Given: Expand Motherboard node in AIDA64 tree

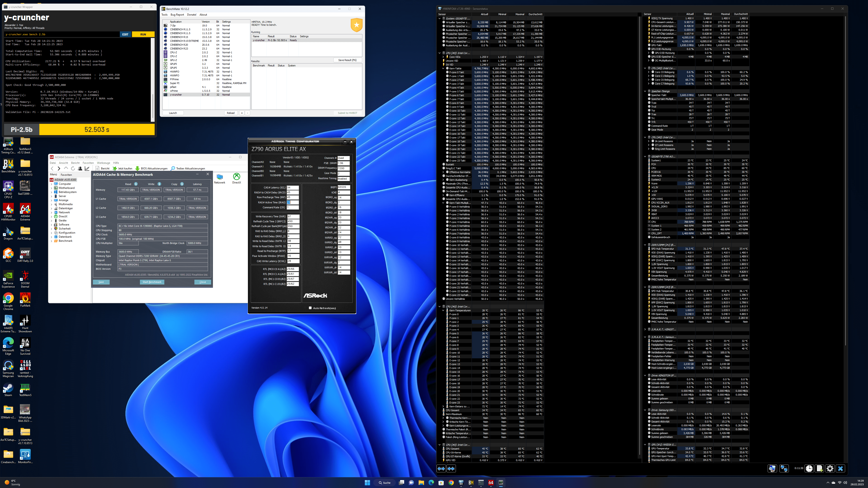Looking at the screenshot, I should click(52, 188).
